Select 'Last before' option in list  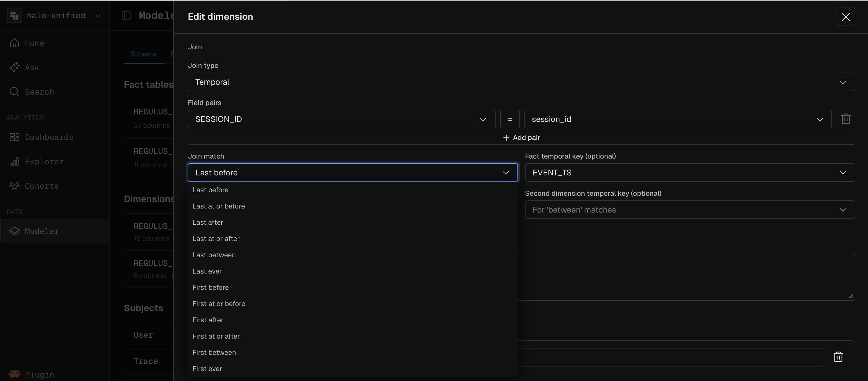pyautogui.click(x=352, y=190)
